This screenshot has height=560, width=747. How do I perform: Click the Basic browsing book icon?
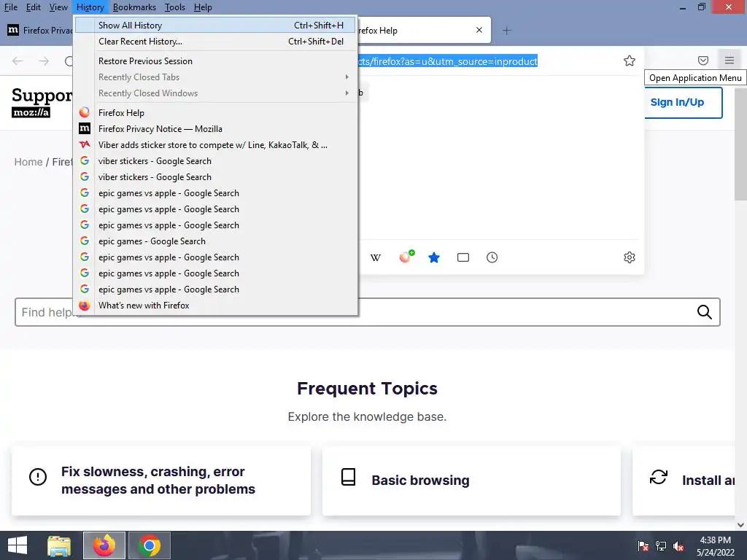pos(348,477)
